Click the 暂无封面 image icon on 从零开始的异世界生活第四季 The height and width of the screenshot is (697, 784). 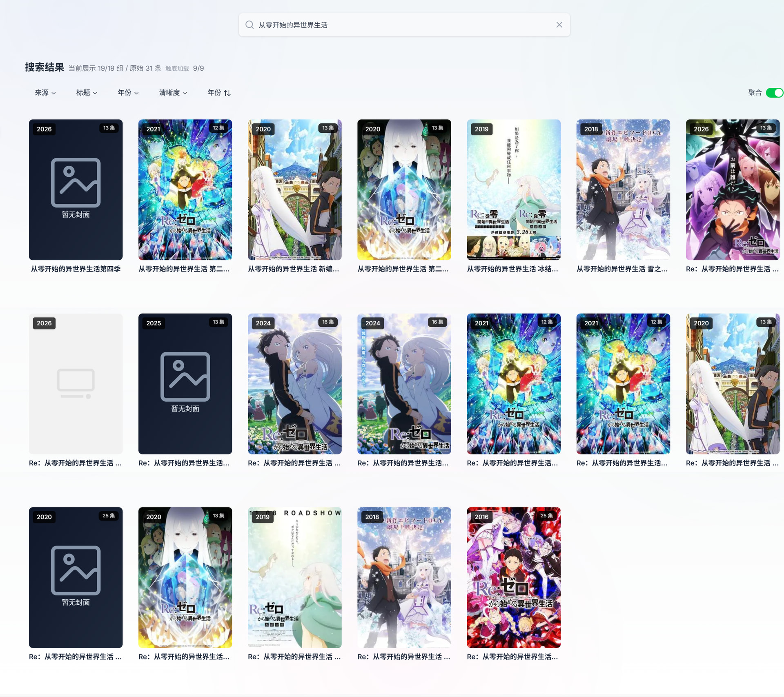tap(76, 183)
